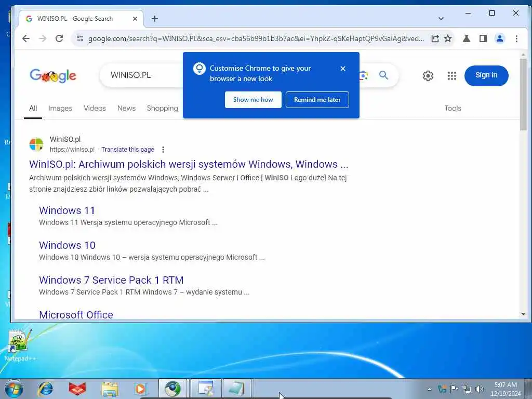Click scrollbar down arrow

(x=523, y=314)
